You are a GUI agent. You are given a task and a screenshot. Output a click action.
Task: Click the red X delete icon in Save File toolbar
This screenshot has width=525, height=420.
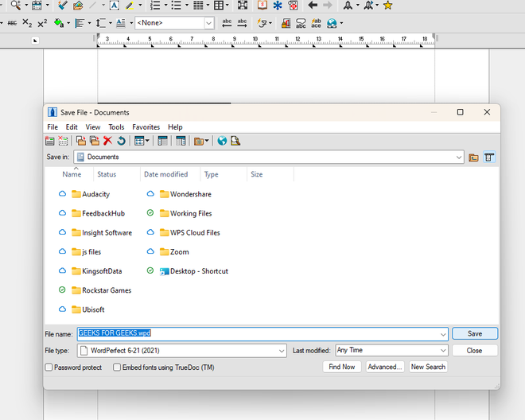pyautogui.click(x=108, y=141)
